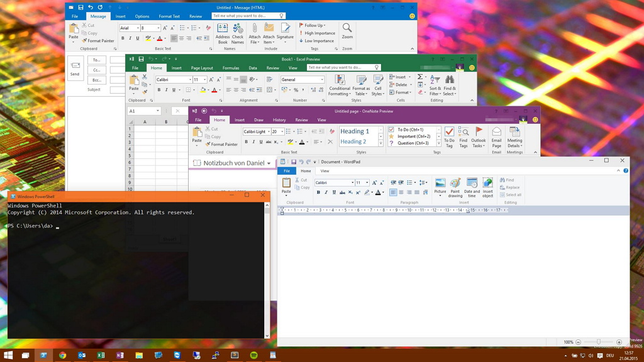The image size is (644, 362).
Task: Insert Date and time in WordPad
Action: click(472, 188)
